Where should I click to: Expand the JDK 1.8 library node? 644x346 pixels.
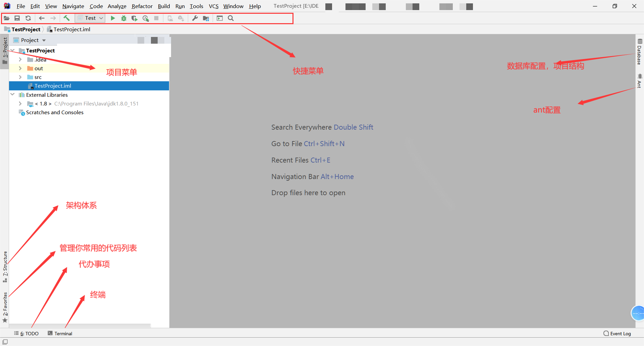point(20,104)
